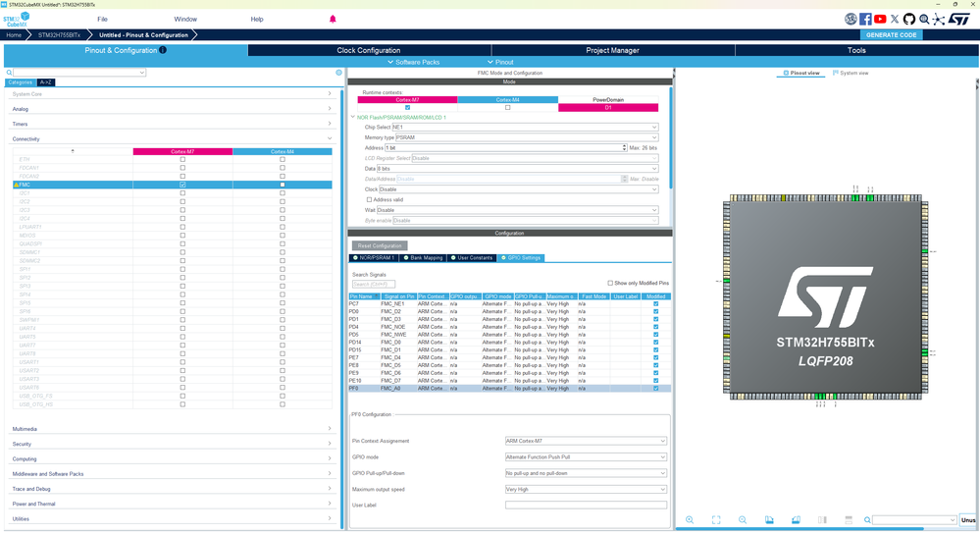980x534 pixels.
Task: Click the vertical split layout icon
Action: [x=822, y=520]
